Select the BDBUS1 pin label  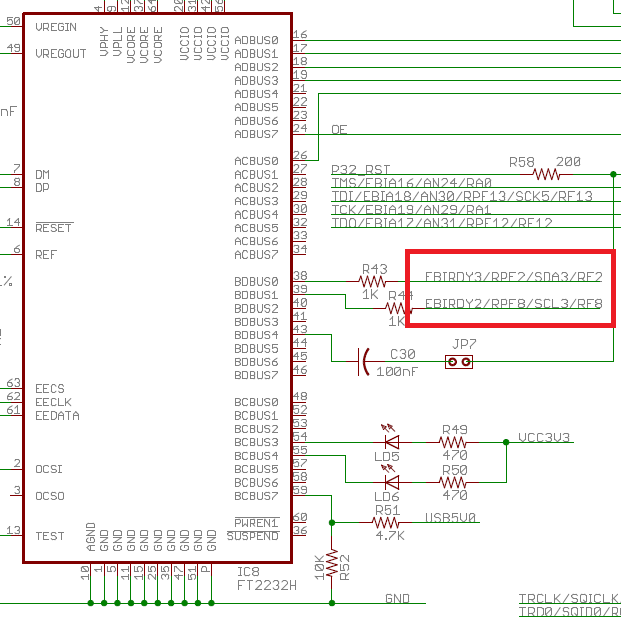(x=257, y=295)
